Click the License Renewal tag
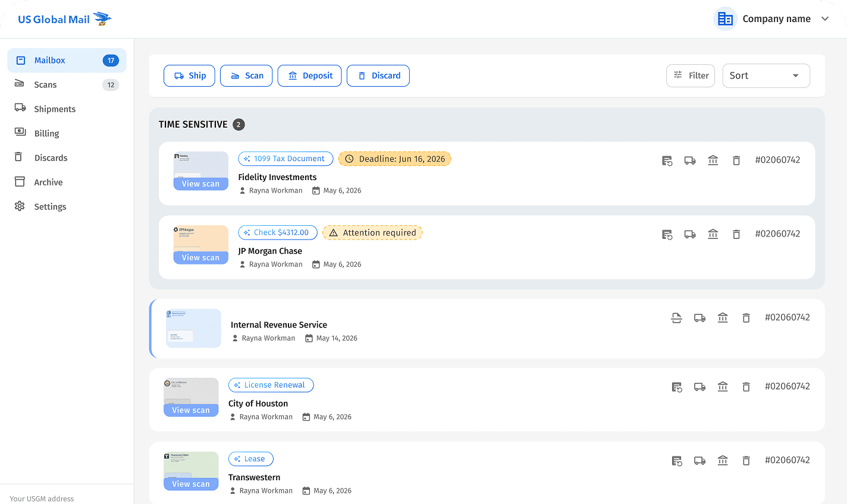Image resolution: width=847 pixels, height=504 pixels. 271,385
